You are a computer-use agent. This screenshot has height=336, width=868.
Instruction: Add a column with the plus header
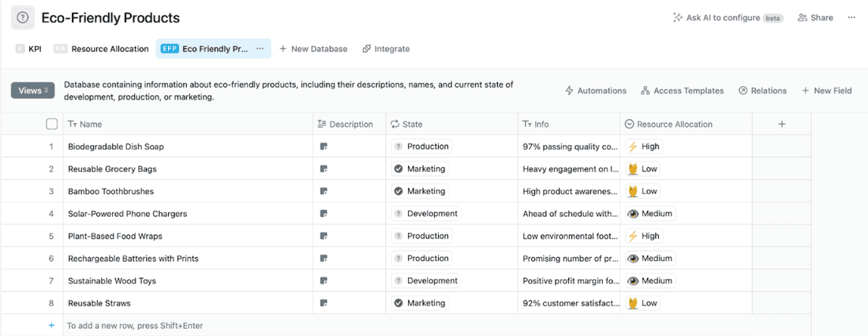782,124
